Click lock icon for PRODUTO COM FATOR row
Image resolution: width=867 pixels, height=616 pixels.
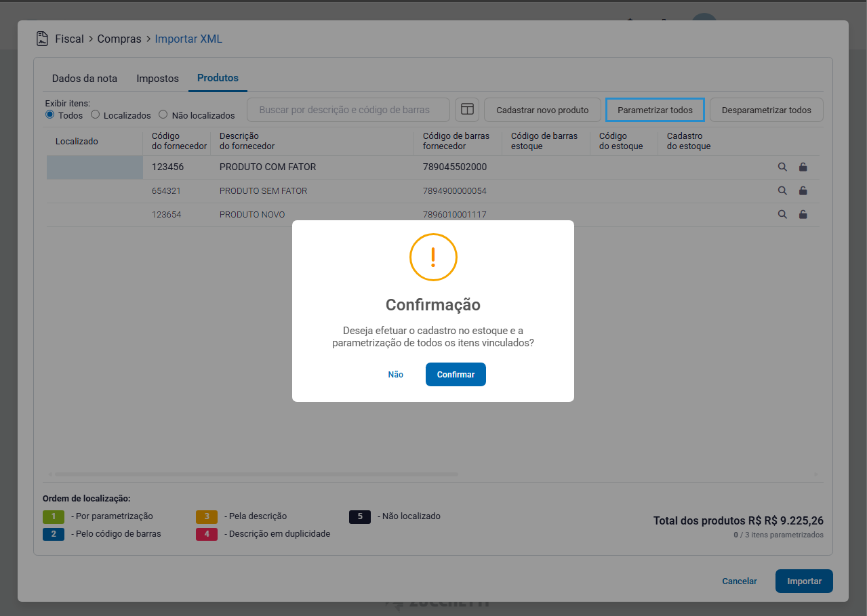tap(803, 167)
